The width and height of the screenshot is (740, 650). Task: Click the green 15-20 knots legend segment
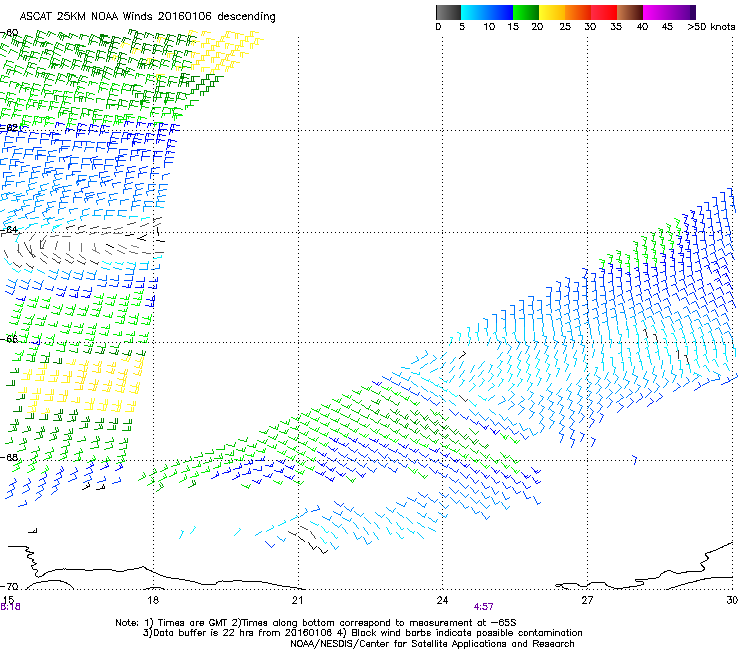pyautogui.click(x=526, y=12)
